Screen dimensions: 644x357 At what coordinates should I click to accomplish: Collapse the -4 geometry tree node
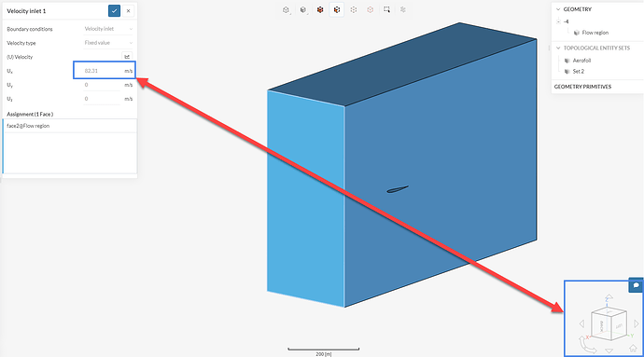(558, 21)
